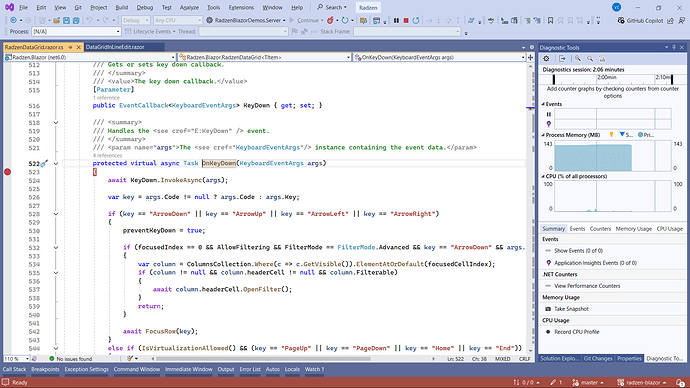Click the Save file icon in toolbar
This screenshot has width=690, height=388.
coord(66,20)
